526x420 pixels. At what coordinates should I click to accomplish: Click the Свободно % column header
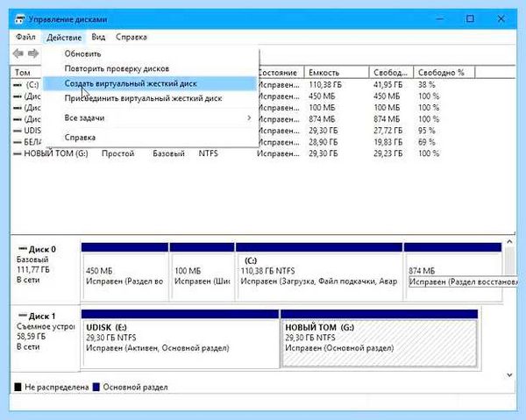coord(444,73)
